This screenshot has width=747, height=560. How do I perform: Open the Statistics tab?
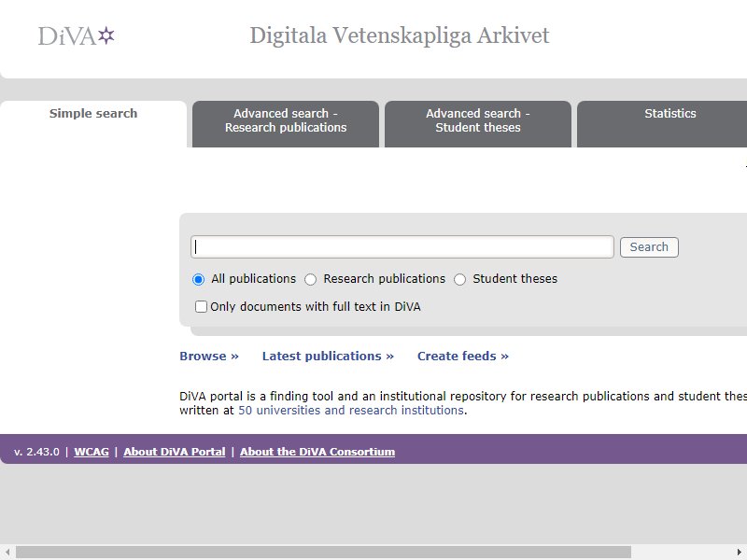pos(662,124)
